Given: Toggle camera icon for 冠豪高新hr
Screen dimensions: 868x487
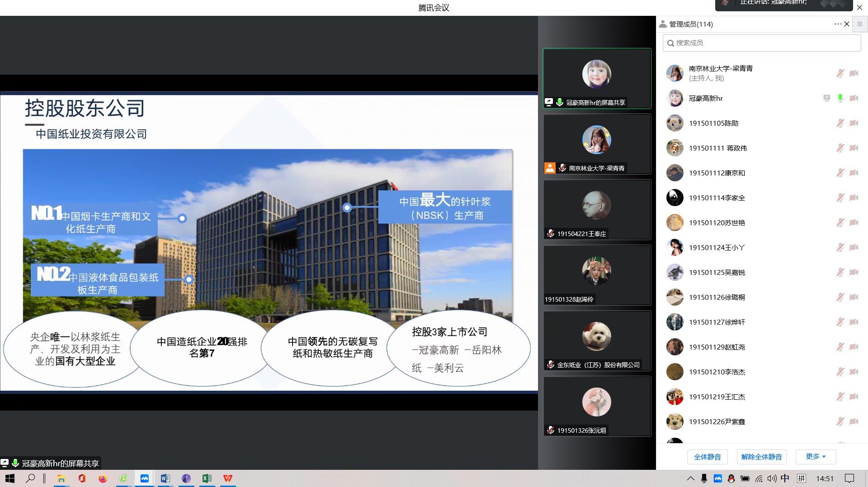Looking at the screenshot, I should coord(854,98).
